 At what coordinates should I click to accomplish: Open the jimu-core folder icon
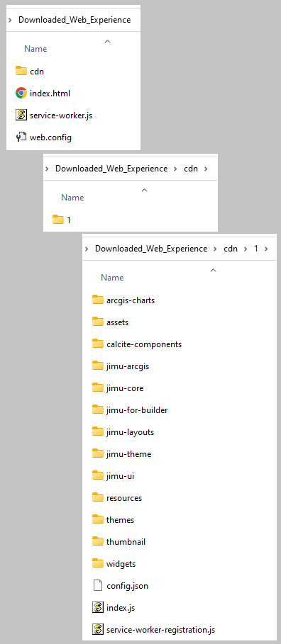pos(98,388)
